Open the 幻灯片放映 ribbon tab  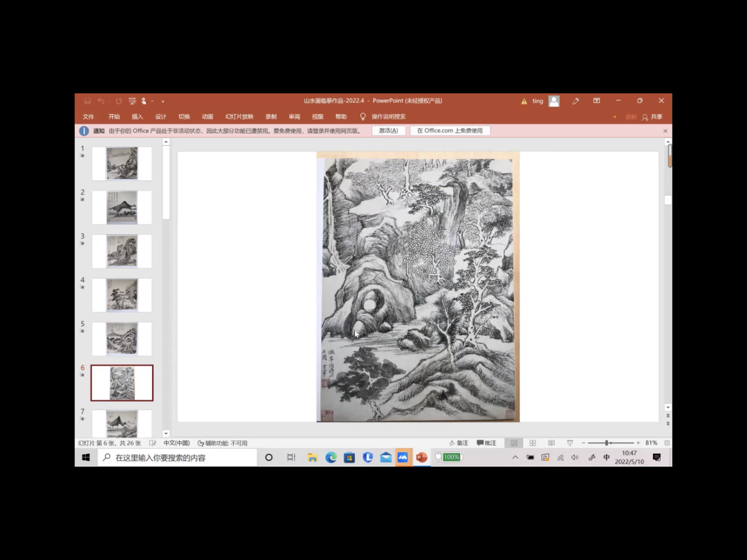tap(239, 117)
